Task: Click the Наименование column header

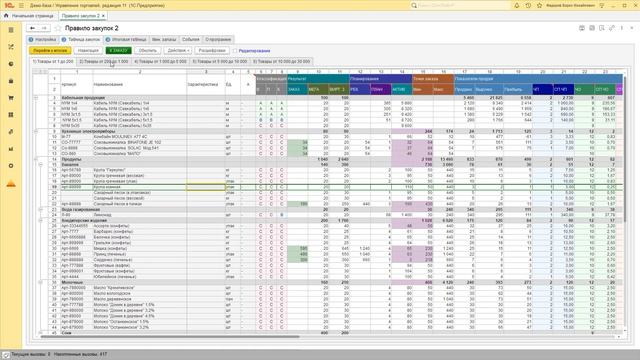Action: point(140,84)
